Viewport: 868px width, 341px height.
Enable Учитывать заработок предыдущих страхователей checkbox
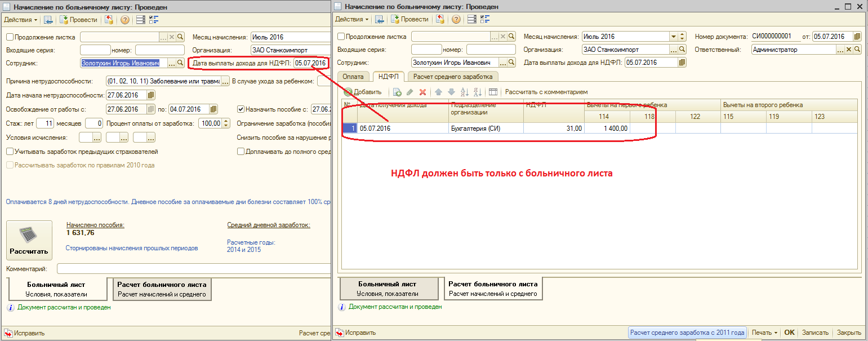(x=10, y=152)
